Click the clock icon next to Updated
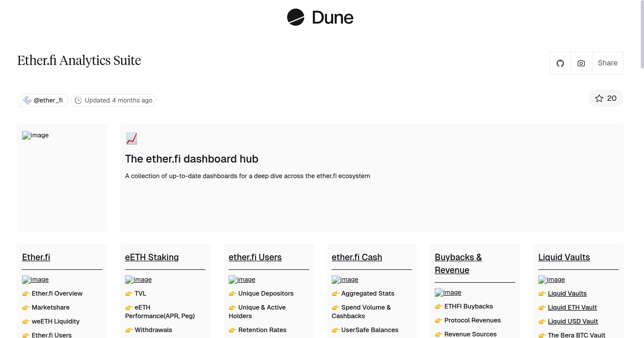The height and width of the screenshot is (338, 644). click(x=78, y=100)
